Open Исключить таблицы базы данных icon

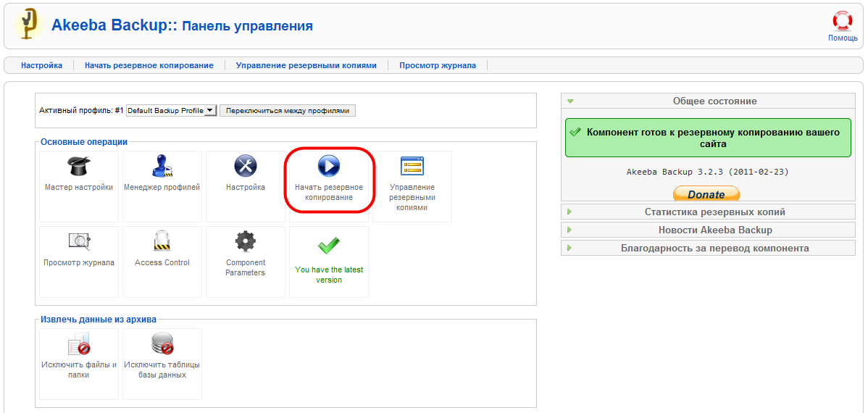point(162,343)
